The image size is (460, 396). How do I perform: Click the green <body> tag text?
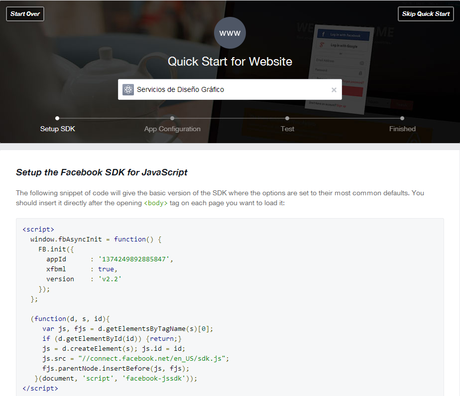[x=156, y=203]
